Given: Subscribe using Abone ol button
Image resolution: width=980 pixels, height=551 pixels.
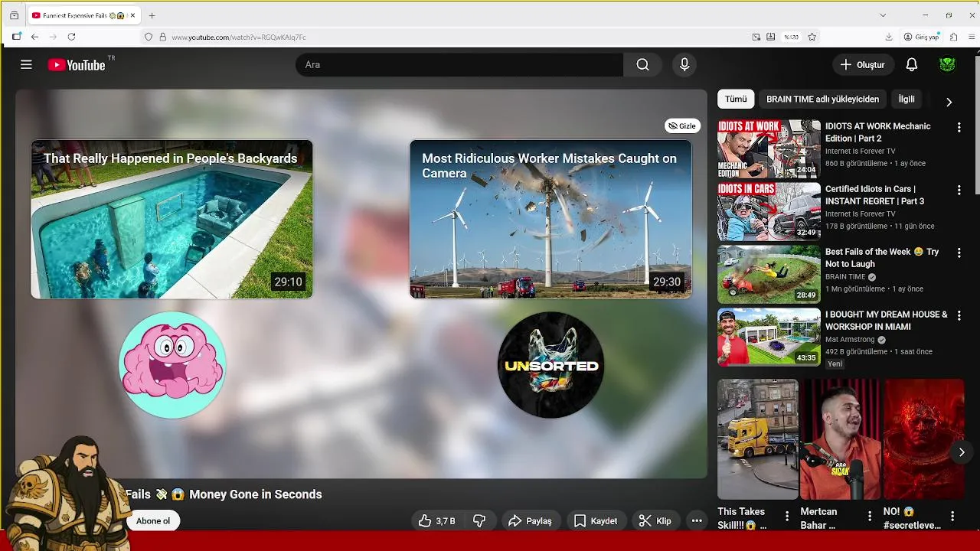Looking at the screenshot, I should [x=153, y=521].
